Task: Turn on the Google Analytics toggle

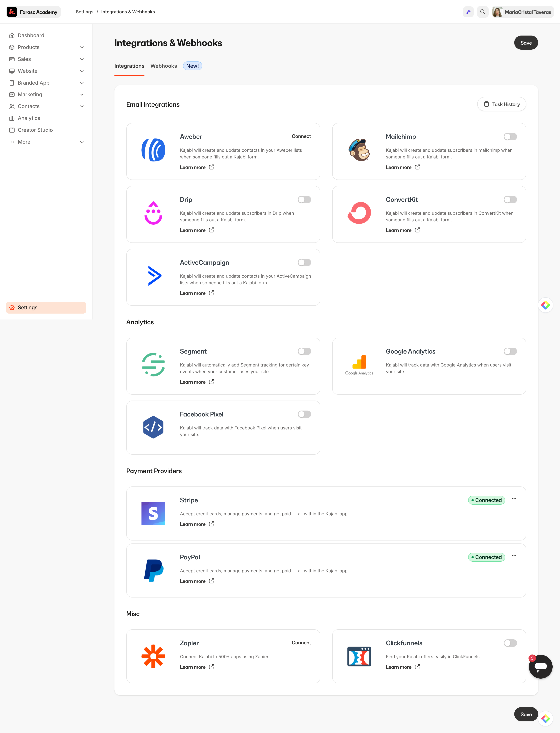Action: coord(510,351)
